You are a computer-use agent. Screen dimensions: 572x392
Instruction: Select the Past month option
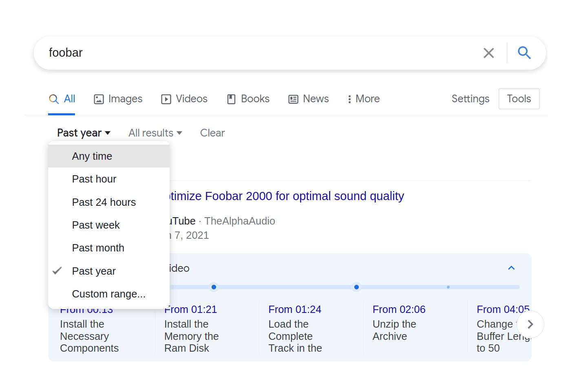pyautogui.click(x=98, y=248)
